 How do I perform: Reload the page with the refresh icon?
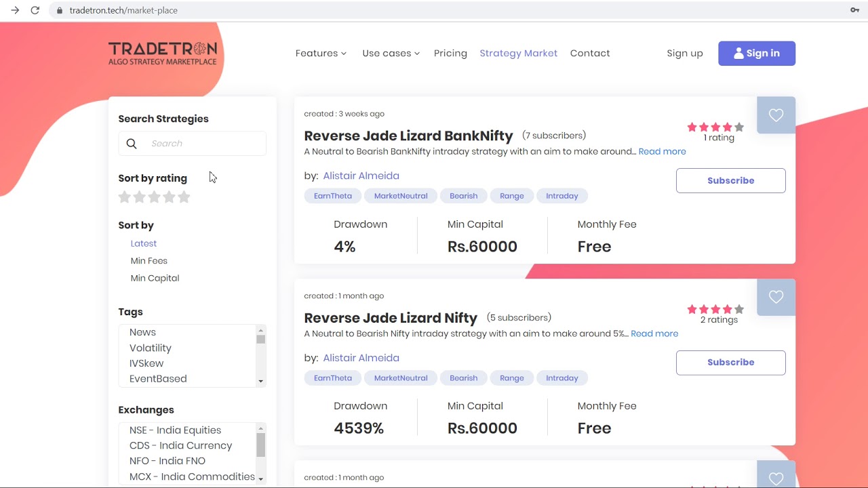35,10
